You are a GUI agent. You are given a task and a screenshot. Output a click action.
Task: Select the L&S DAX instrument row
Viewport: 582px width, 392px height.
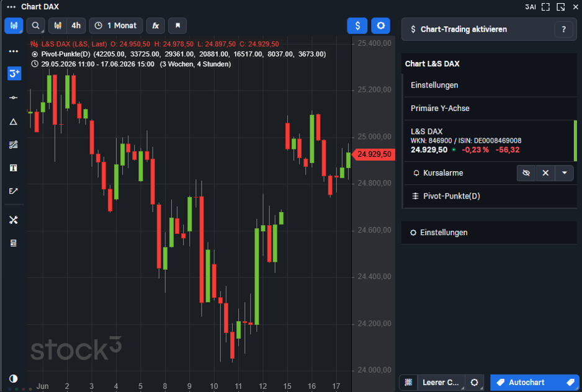(x=490, y=141)
